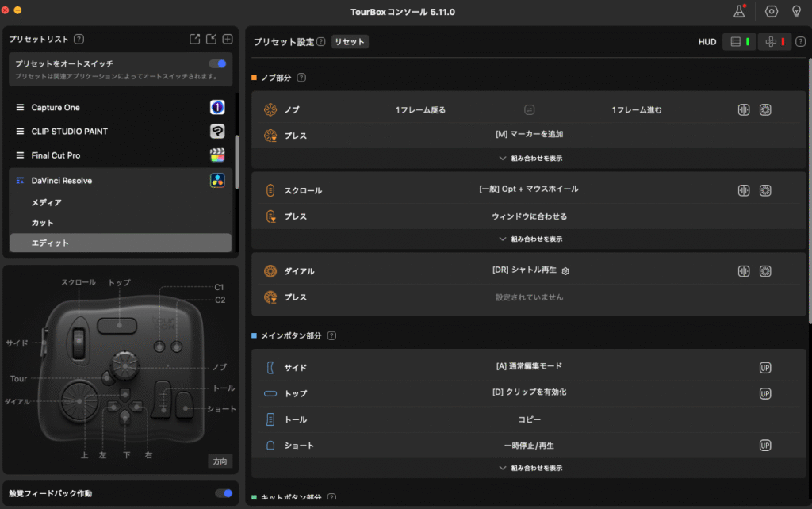The width and height of the screenshot is (812, 509).
Task: Click the export preset icon
Action: pyautogui.click(x=195, y=39)
